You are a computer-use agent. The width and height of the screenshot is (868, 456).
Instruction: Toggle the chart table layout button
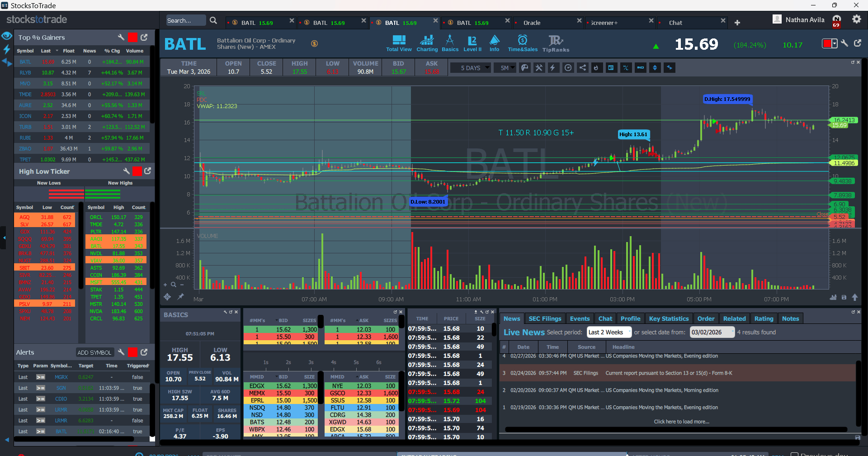click(611, 68)
